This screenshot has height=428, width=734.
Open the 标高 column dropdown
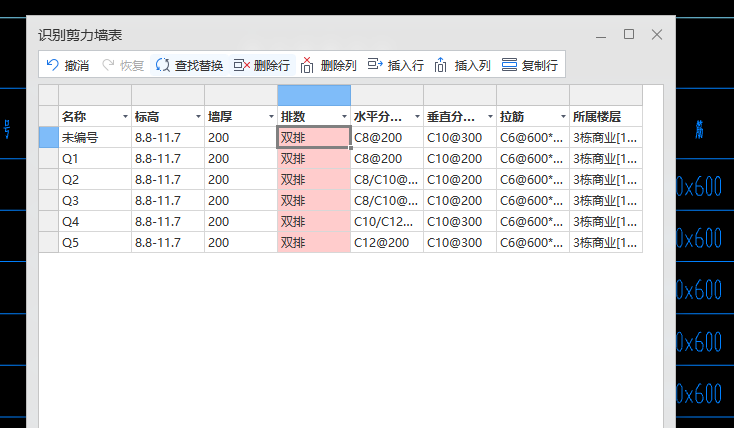point(198,117)
